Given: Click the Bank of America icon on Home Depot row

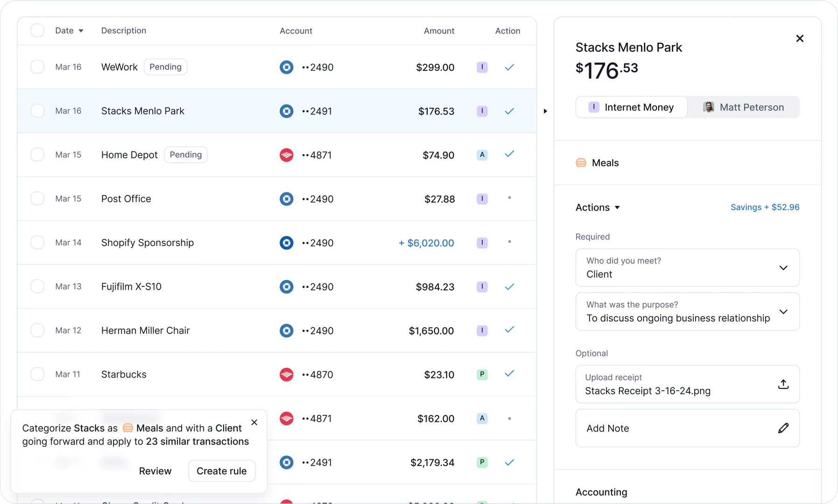Looking at the screenshot, I should point(286,154).
